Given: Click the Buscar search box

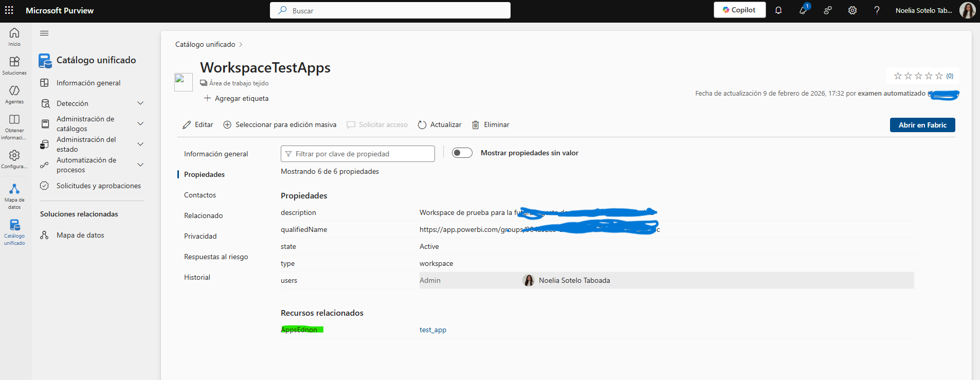Looking at the screenshot, I should [390, 10].
